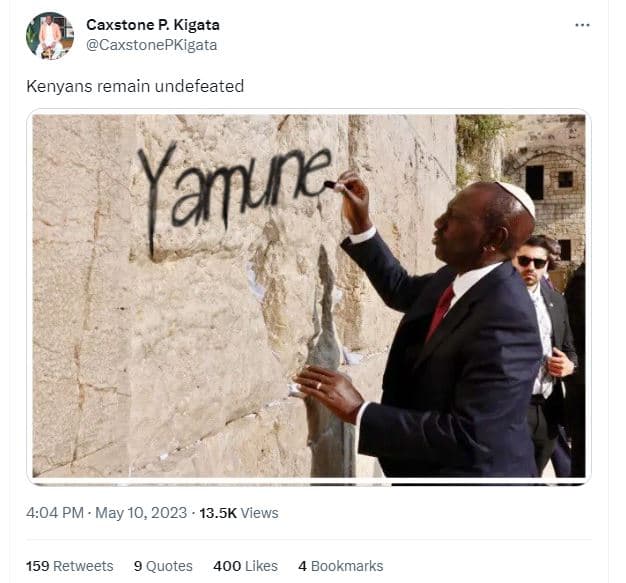Image resolution: width=626 pixels, height=583 pixels.
Task: Show the 400 Likes list
Action: coord(245,566)
